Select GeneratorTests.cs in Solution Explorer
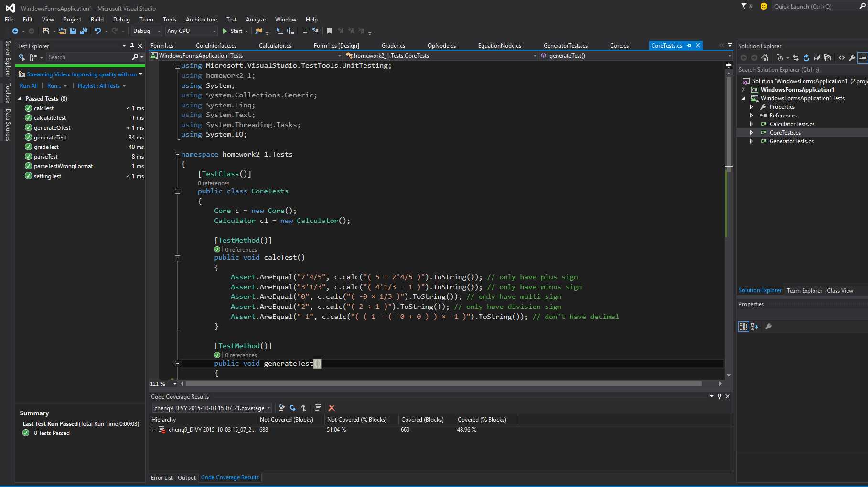The width and height of the screenshot is (868, 487). 791,141
